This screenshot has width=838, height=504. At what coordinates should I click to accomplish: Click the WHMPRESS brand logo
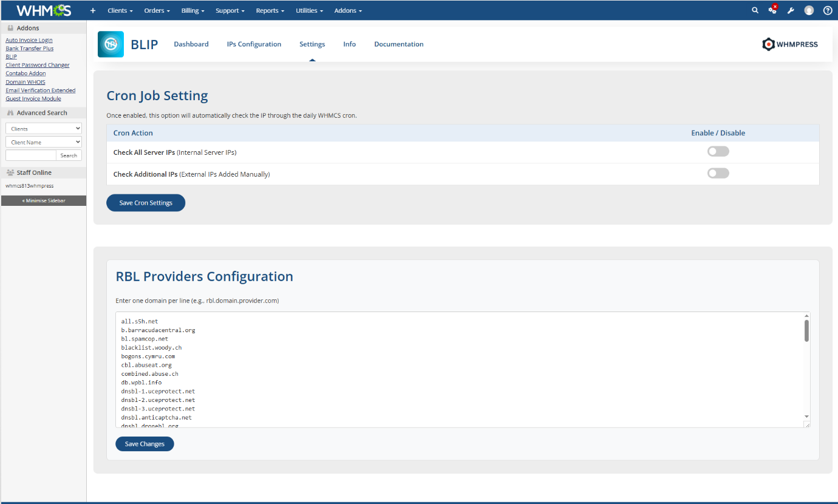(790, 44)
